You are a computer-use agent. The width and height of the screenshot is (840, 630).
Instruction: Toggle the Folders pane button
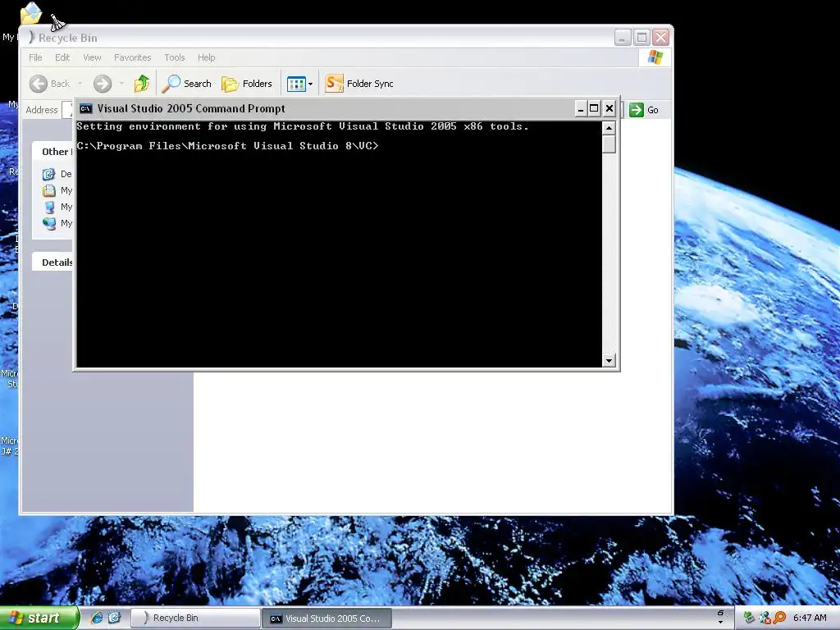coord(246,84)
